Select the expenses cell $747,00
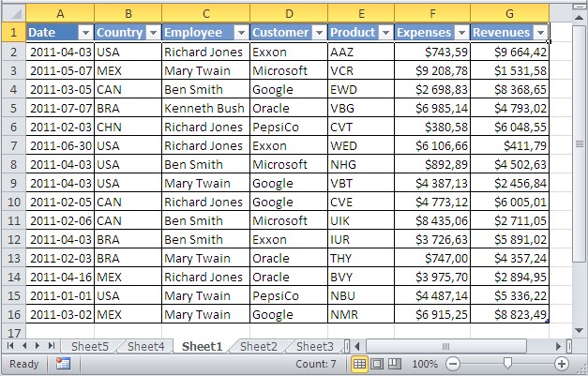This screenshot has width=588, height=376. click(432, 258)
